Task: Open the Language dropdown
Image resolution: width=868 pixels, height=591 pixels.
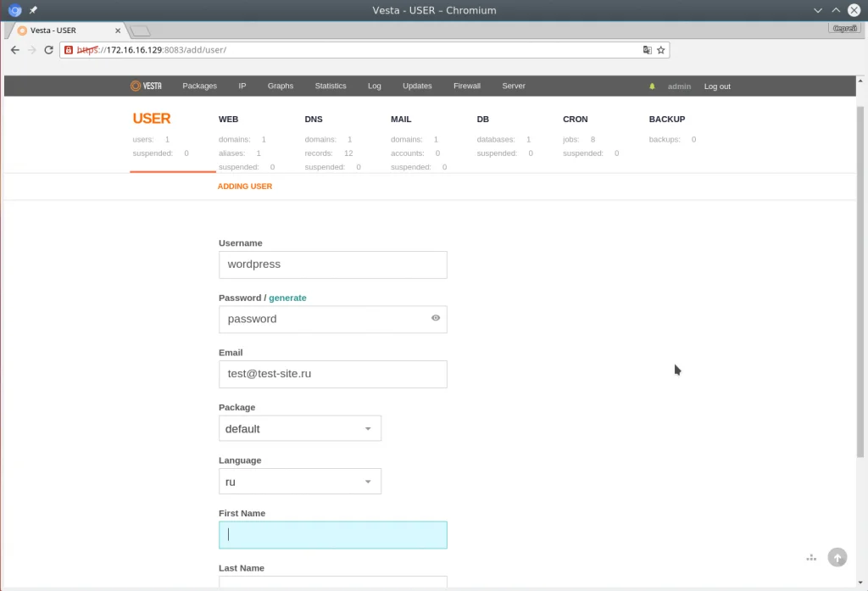Action: click(x=299, y=482)
